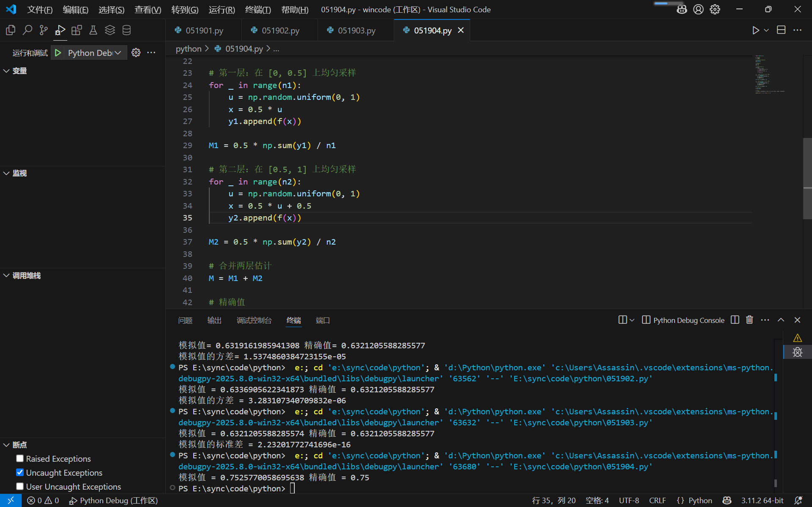Open run button dropdown arrow in editor title
812x507 pixels.
click(x=766, y=30)
